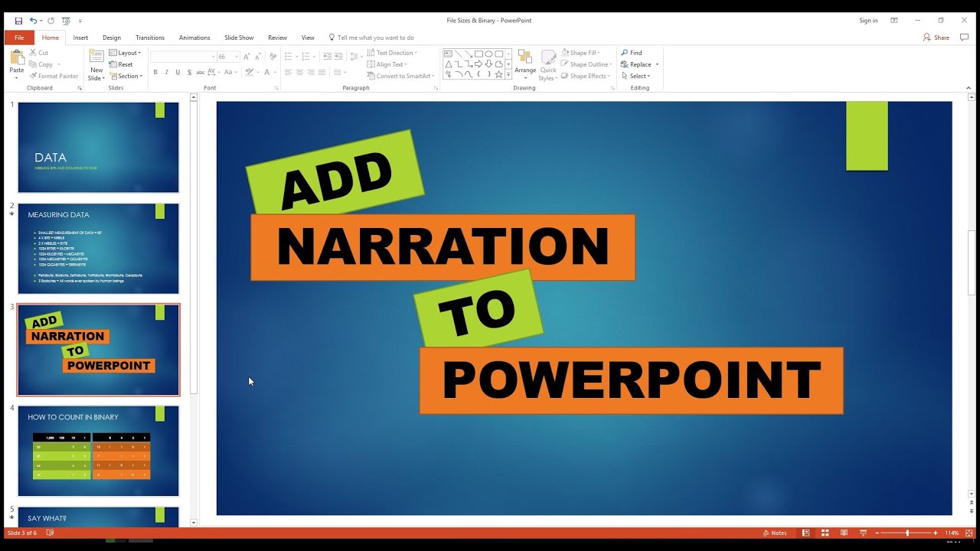Toggle the Notes pane

pos(776,533)
